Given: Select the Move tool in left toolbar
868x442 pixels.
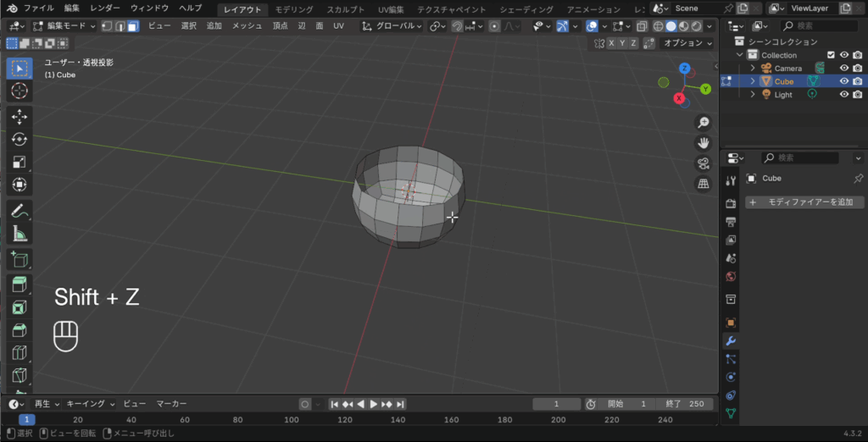Looking at the screenshot, I should (19, 117).
